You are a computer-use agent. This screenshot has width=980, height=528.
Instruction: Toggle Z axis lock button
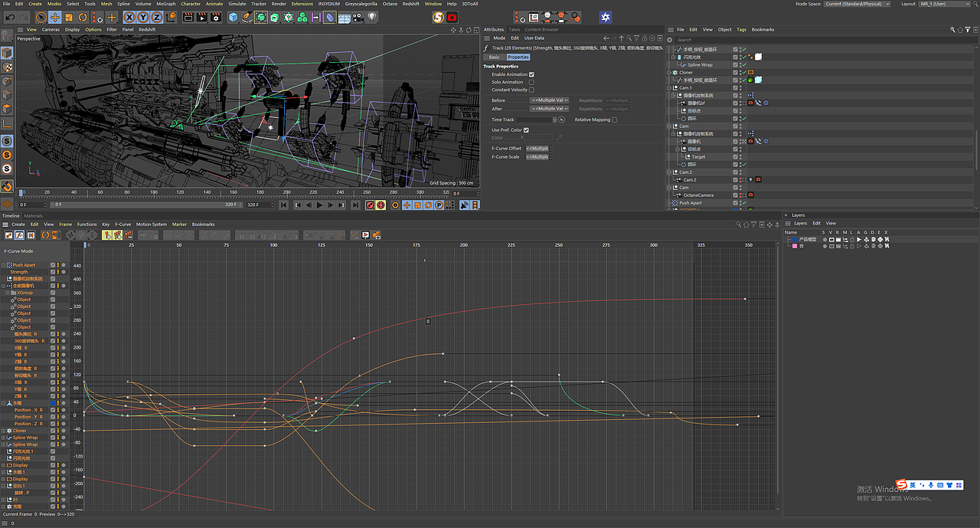point(157,17)
